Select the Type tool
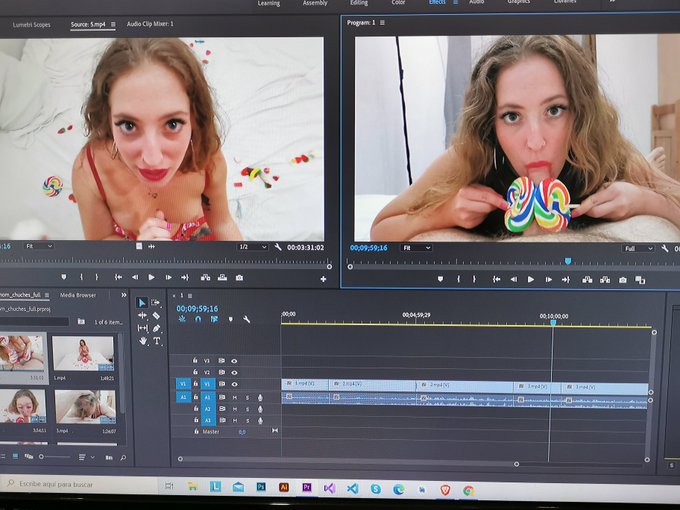Screen dimensions: 680x510 pyautogui.click(x=157, y=341)
